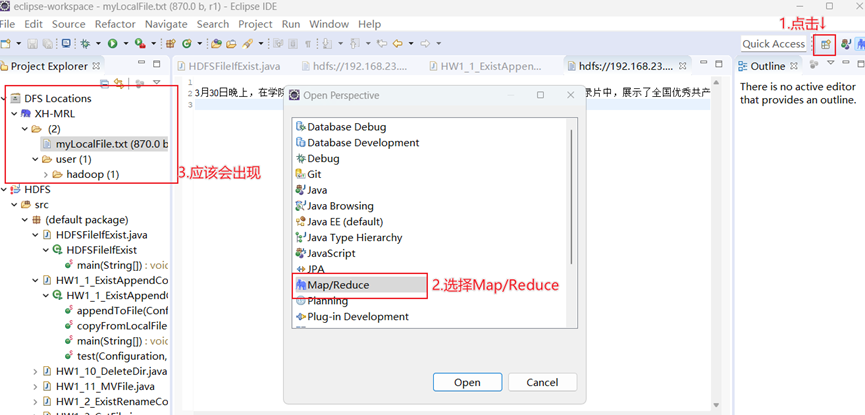
Task: Open Search dropdown arrow in toolbar
Action: [260, 44]
